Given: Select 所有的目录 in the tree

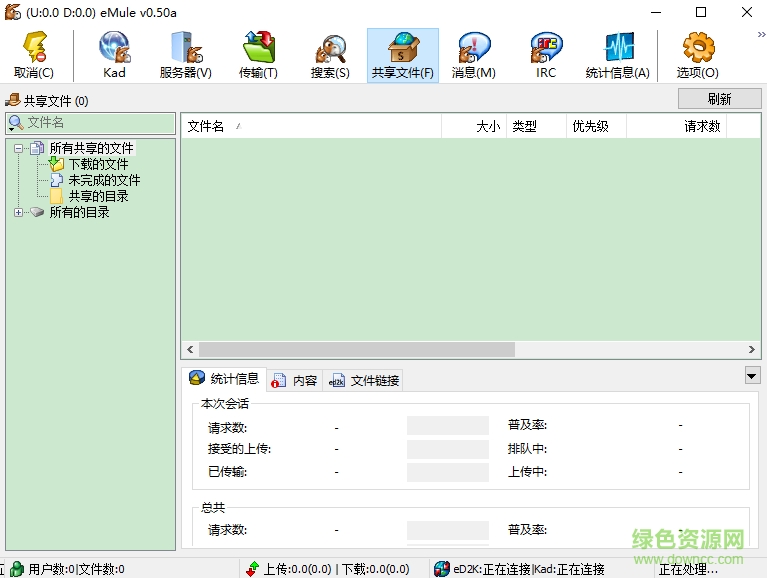Looking at the screenshot, I should coord(79,212).
